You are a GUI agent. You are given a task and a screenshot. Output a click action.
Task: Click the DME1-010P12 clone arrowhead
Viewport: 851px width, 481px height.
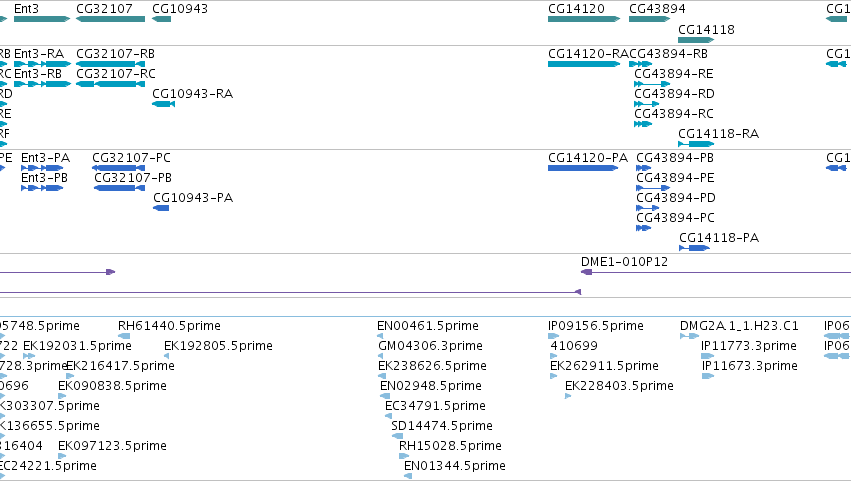(587, 272)
